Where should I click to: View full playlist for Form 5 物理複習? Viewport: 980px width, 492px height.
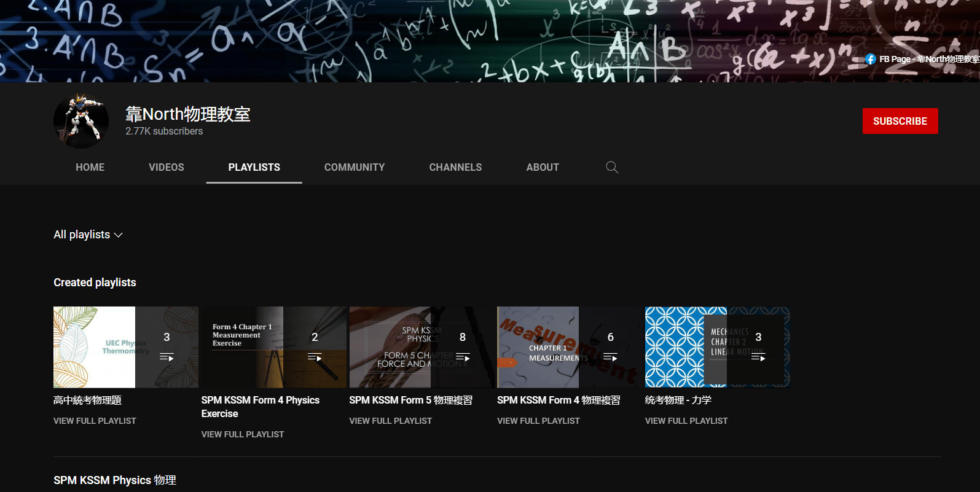pos(391,421)
